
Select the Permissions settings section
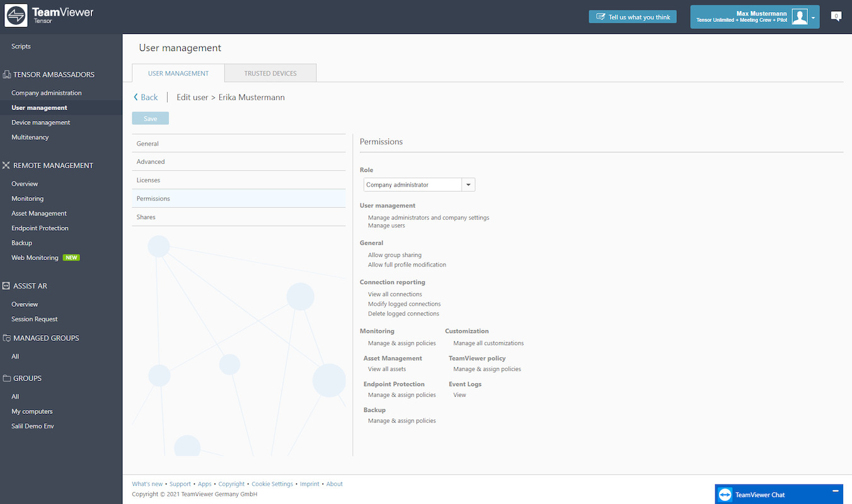[239, 198]
